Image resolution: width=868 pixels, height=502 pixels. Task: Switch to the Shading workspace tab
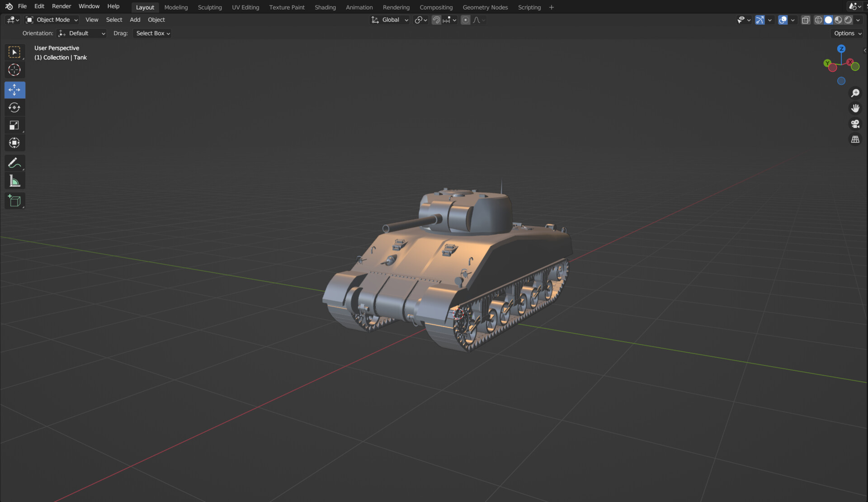pos(325,7)
